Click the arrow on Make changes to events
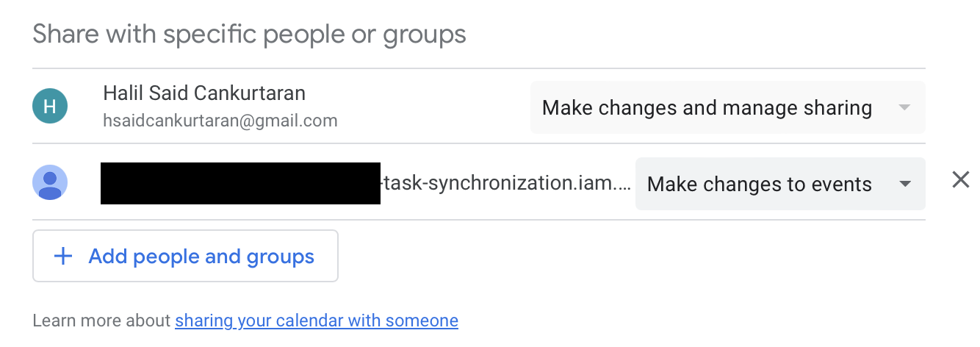The width and height of the screenshot is (980, 347). (905, 184)
